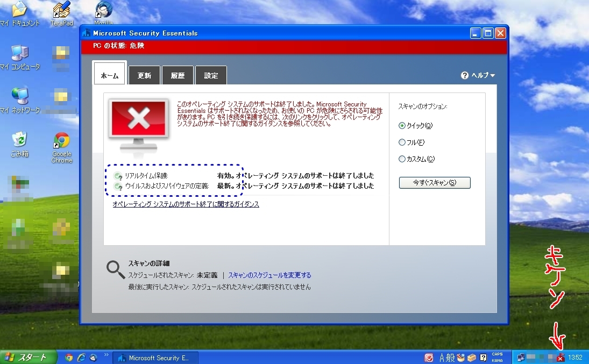Click Chrome in the quick launch bar
Screen dimensions: 589x364
click(69, 358)
